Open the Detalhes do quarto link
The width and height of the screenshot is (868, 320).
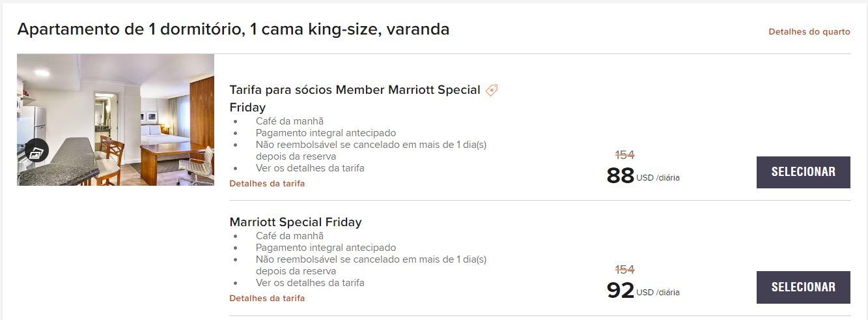pos(809,31)
